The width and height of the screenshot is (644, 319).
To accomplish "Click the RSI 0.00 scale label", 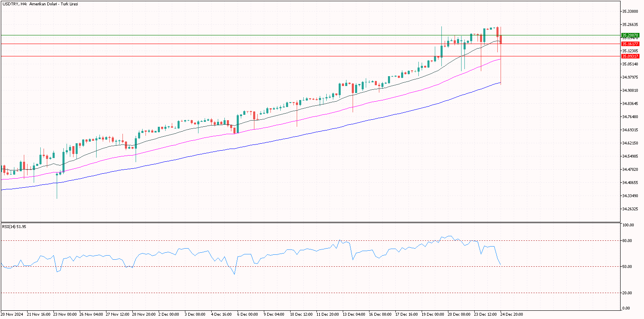I will 627,308.
